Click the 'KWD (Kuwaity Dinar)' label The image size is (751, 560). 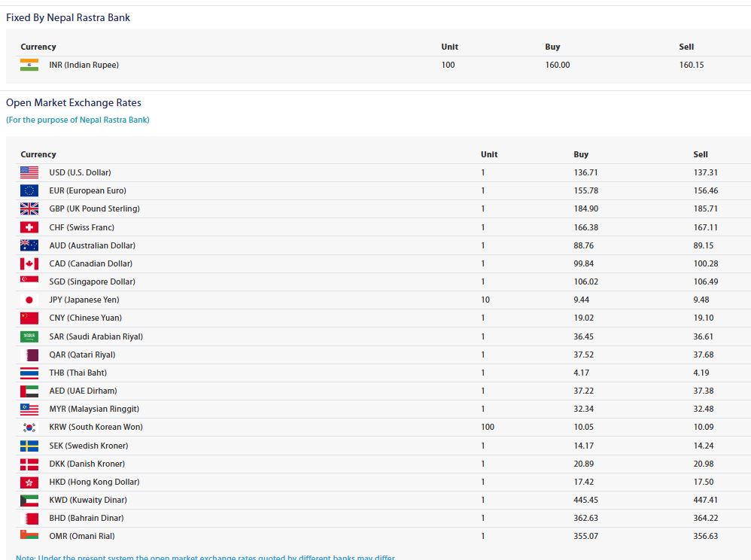click(88, 500)
